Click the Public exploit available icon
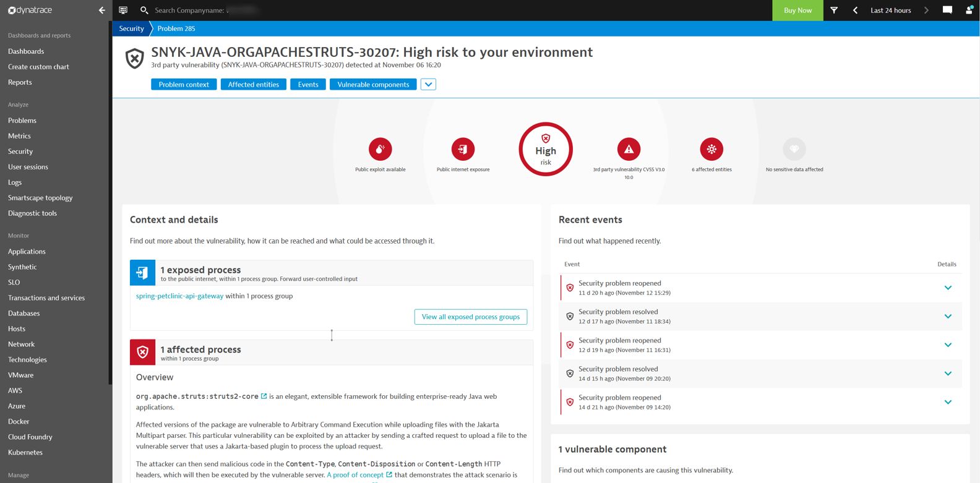The image size is (980, 483). (x=380, y=149)
